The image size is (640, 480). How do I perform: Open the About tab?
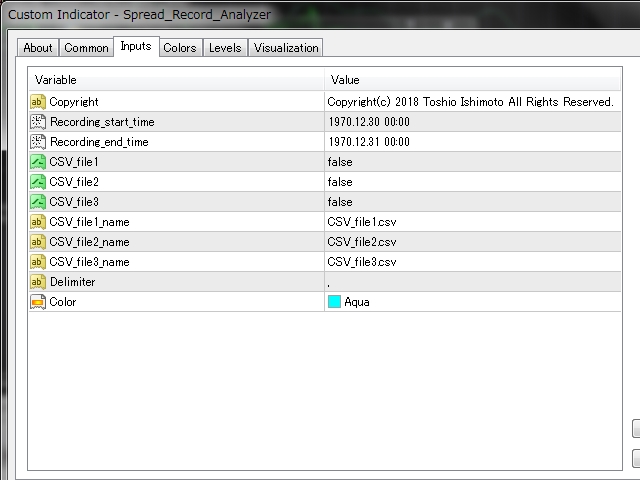pos(38,48)
